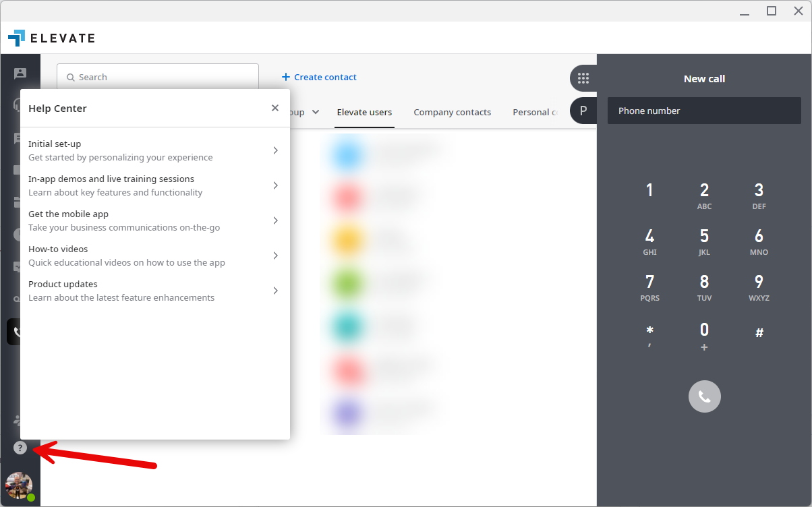Tap the hash key on keypad

[x=759, y=333]
